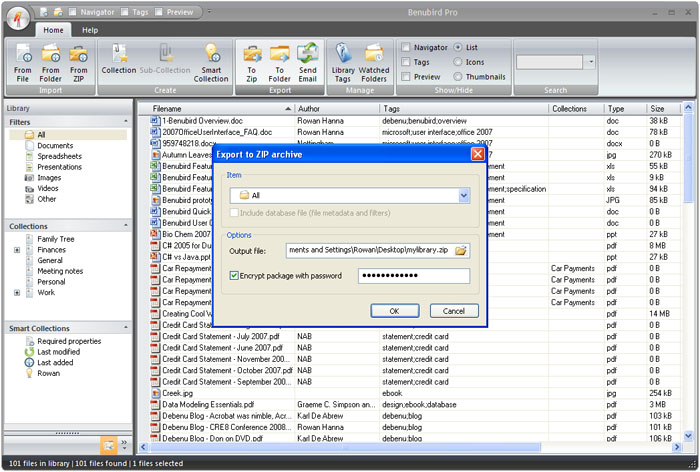Filter library by Spreadsheets

(59, 156)
